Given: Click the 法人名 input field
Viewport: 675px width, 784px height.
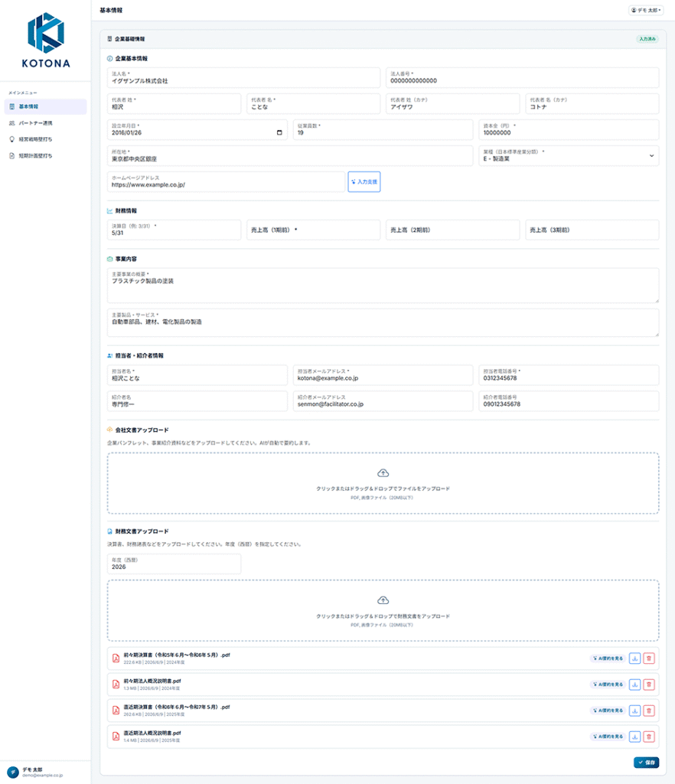Looking at the screenshot, I should 243,77.
